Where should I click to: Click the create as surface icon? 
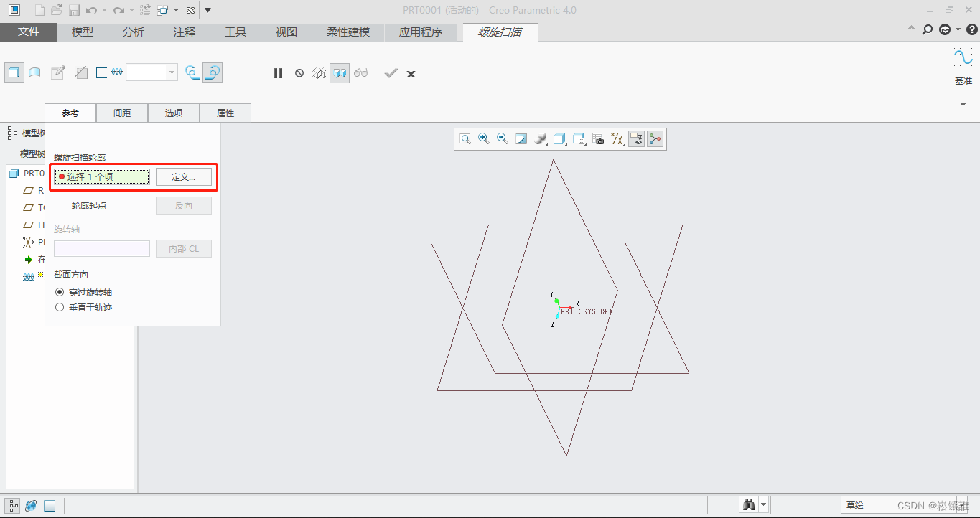coord(34,72)
